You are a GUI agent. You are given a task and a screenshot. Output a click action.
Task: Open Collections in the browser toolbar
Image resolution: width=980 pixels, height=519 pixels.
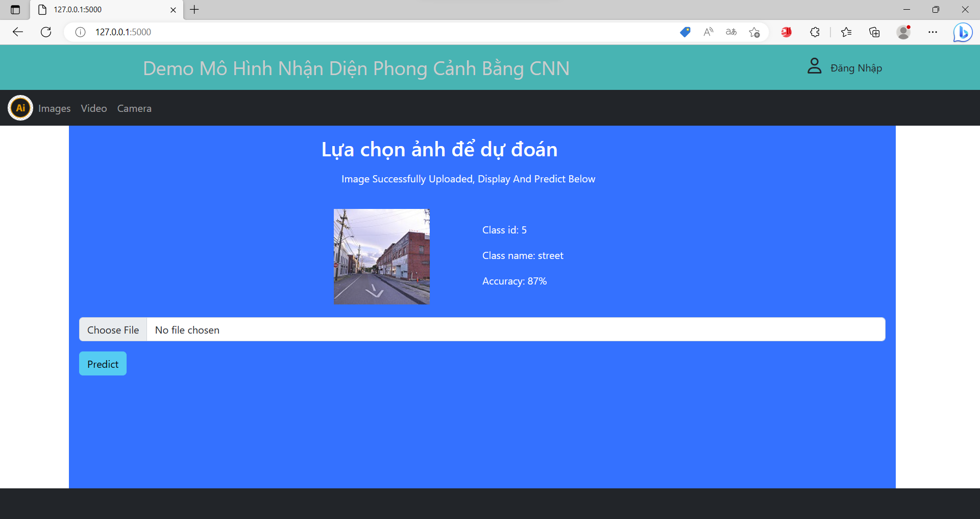[874, 32]
